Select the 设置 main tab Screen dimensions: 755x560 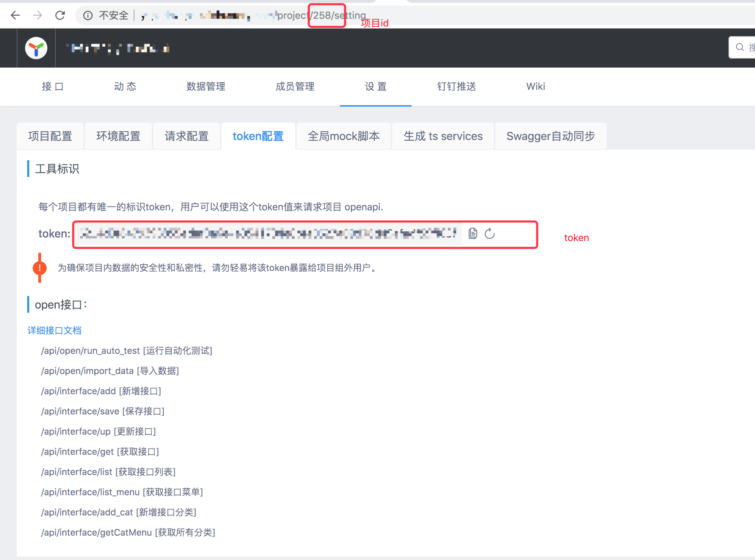[376, 86]
